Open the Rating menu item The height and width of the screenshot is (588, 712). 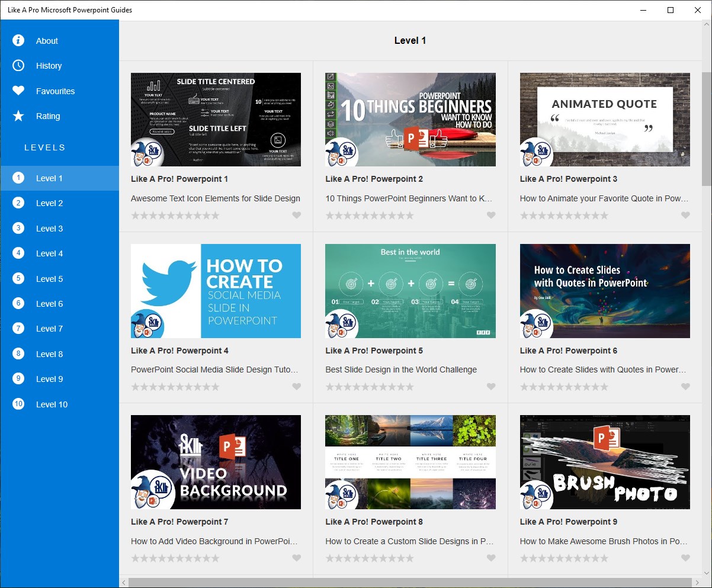pos(59,116)
